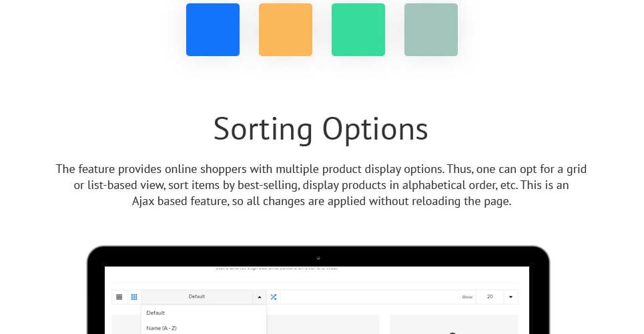Collapse the sort dropdown up arrow

tap(260, 297)
